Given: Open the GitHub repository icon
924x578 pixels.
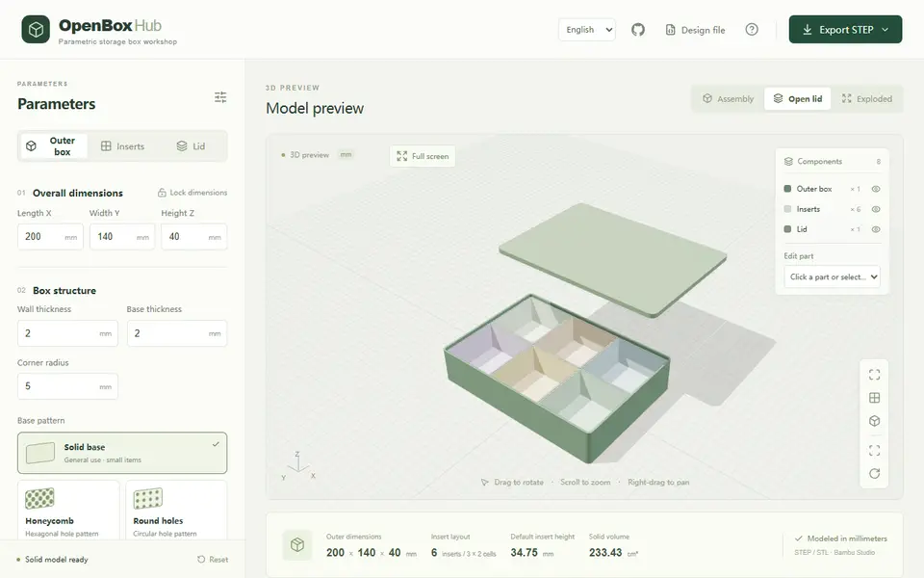Looking at the screenshot, I should click(637, 30).
